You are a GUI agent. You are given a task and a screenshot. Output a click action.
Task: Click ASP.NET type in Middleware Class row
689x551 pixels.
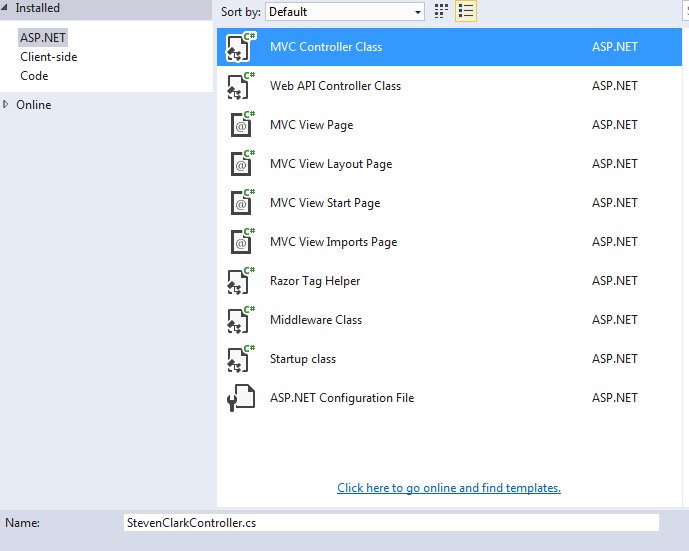615,320
